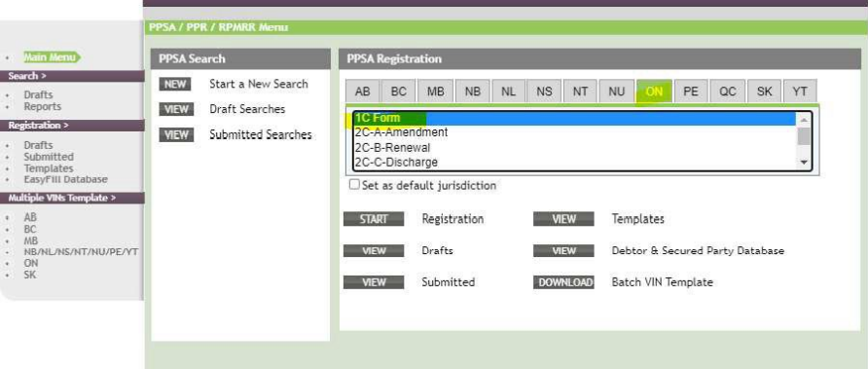
Task: Click the Templates label beside VIEW
Action: click(x=637, y=219)
